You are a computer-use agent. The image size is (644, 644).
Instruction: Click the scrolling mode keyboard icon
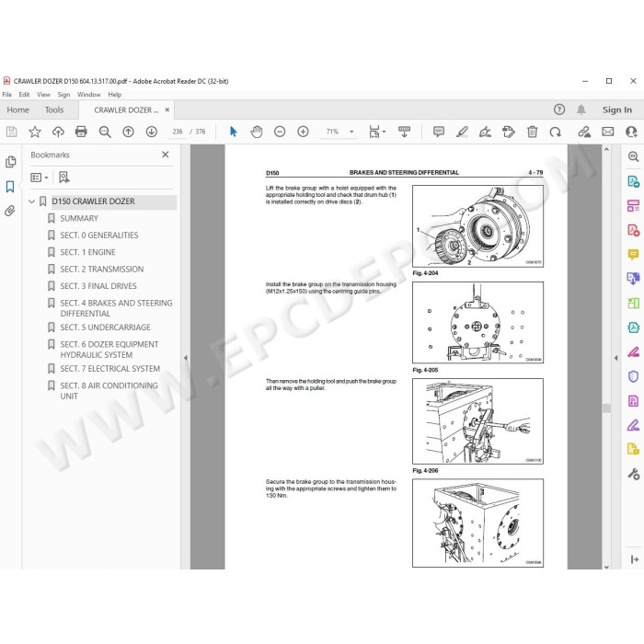404,132
